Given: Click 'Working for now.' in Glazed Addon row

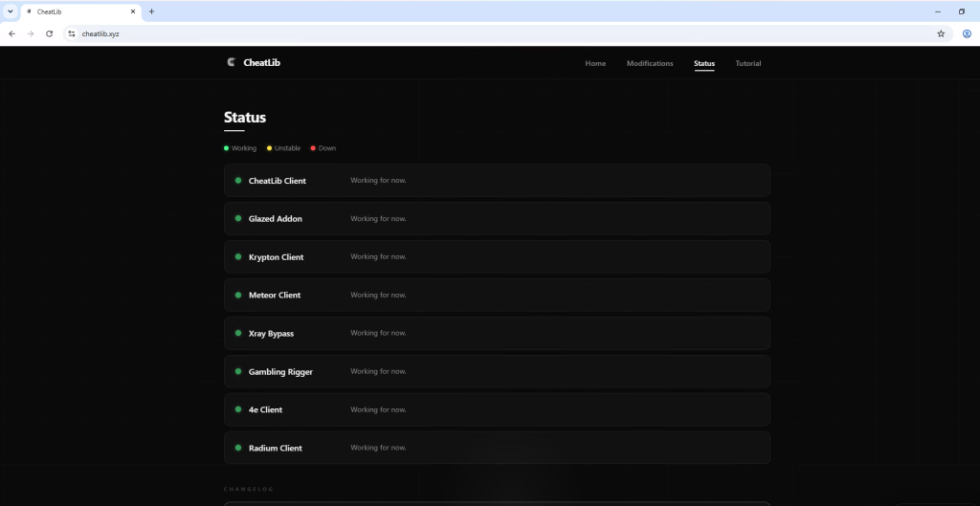Looking at the screenshot, I should (378, 219).
